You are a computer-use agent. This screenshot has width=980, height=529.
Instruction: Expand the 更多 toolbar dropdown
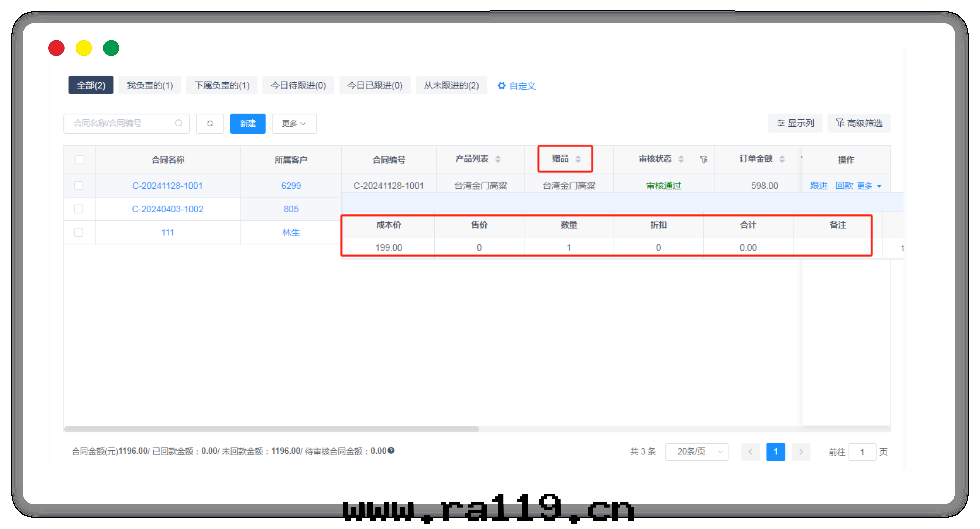click(294, 123)
